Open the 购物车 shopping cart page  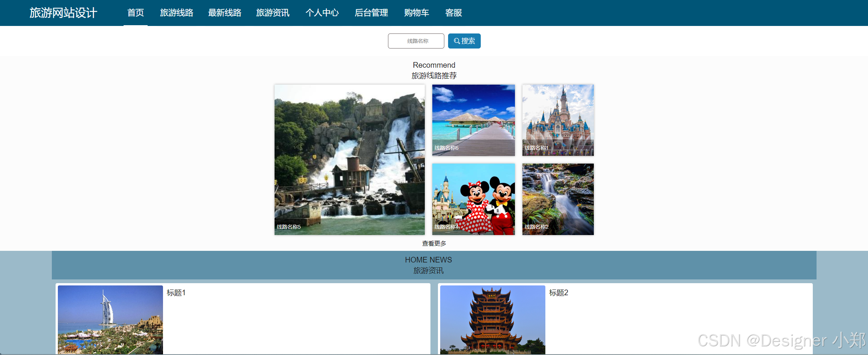(x=417, y=13)
